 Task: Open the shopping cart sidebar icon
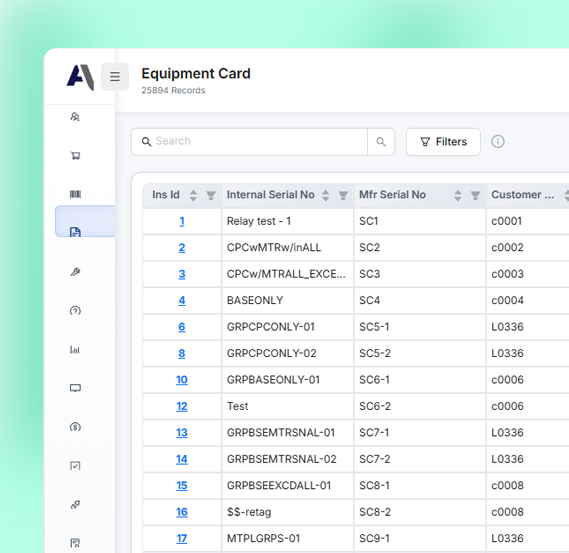[x=75, y=156]
